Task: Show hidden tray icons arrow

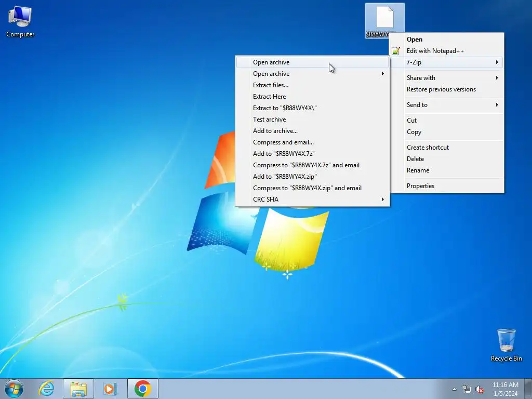Action: [454, 389]
